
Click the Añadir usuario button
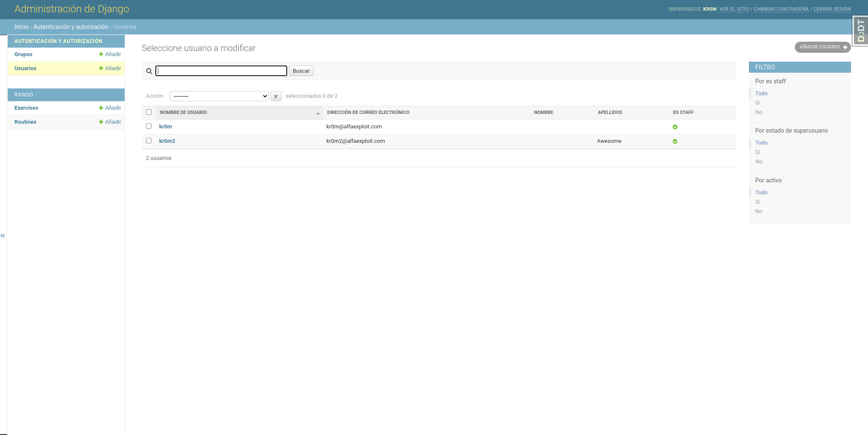[822, 47]
